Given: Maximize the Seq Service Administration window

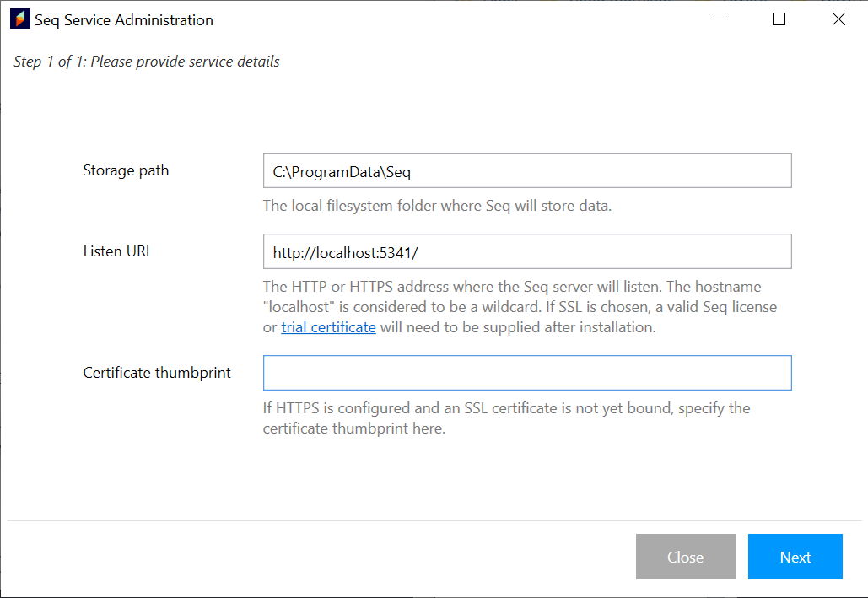Looking at the screenshot, I should coord(779,19).
